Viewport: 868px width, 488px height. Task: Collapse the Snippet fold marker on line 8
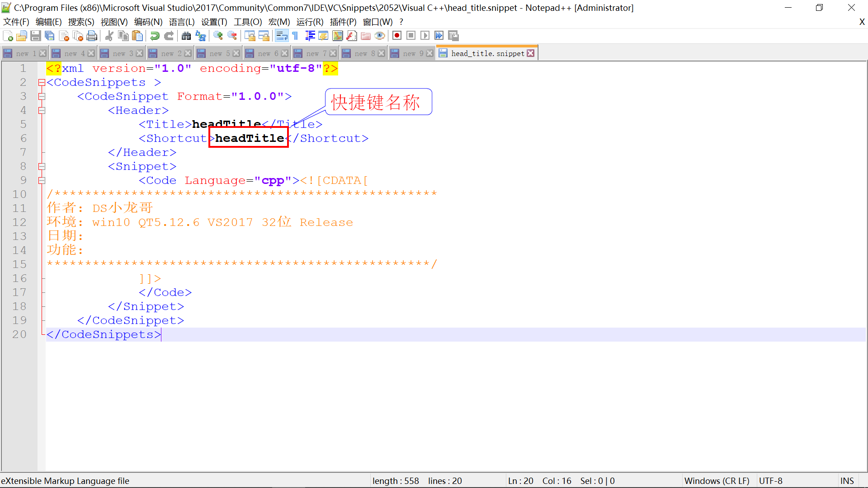coord(42,166)
